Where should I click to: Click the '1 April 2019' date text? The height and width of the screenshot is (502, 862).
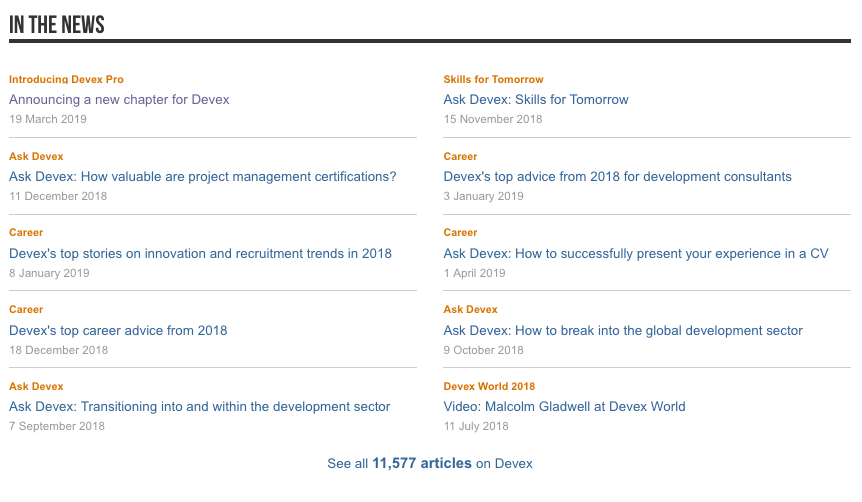(474, 273)
